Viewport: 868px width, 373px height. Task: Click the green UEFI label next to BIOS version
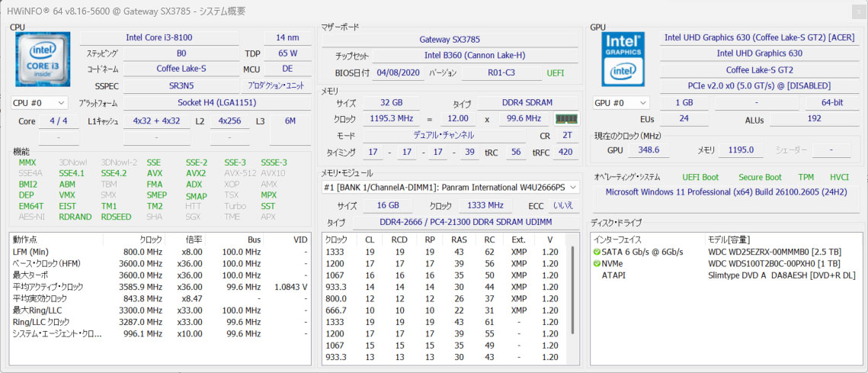556,72
